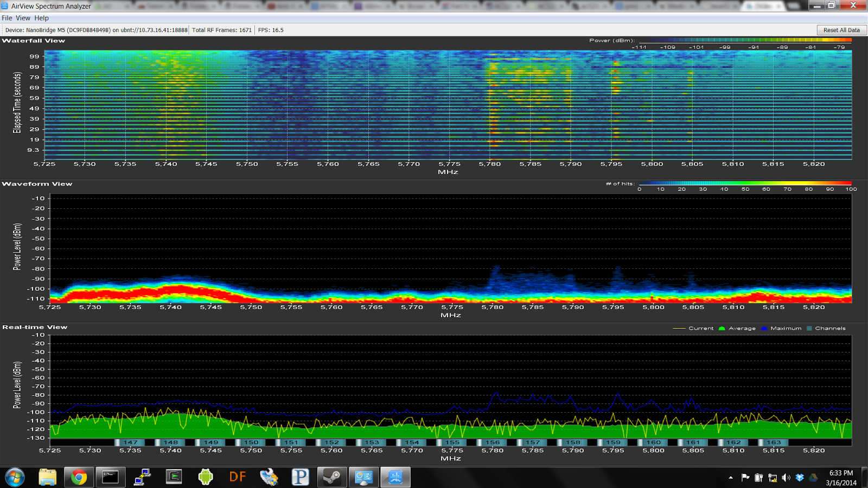Show hidden system tray icons

point(731,478)
